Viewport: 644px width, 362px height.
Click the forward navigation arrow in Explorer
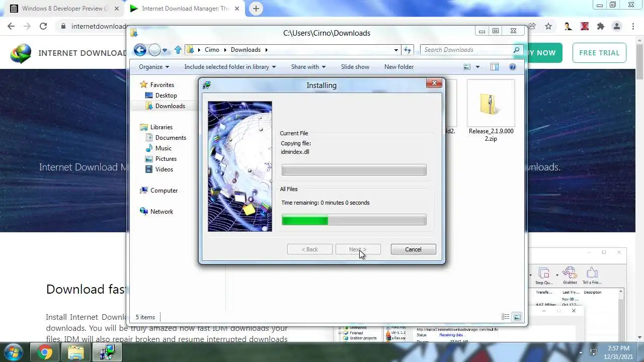(x=154, y=50)
